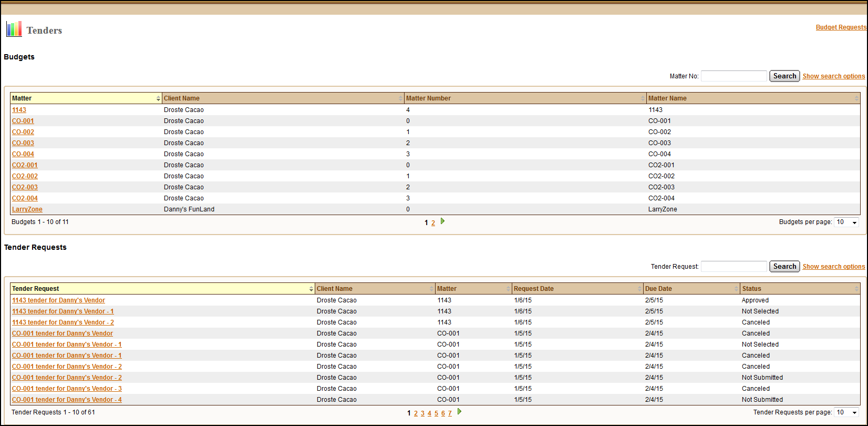Sort Budgets by Matter Number column
This screenshot has height=426, width=868.
pos(525,98)
